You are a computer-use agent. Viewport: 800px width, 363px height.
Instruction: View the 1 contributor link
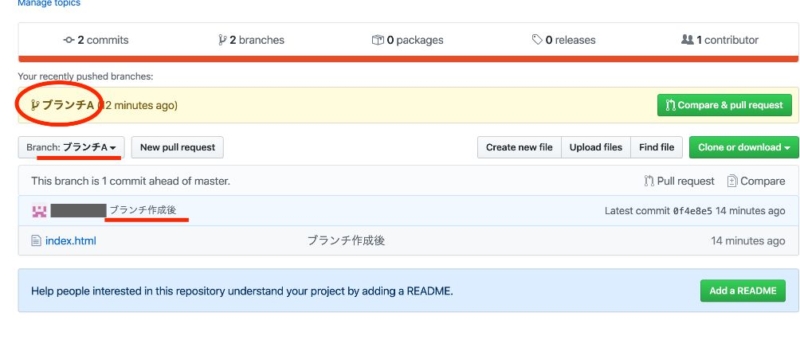tap(719, 40)
